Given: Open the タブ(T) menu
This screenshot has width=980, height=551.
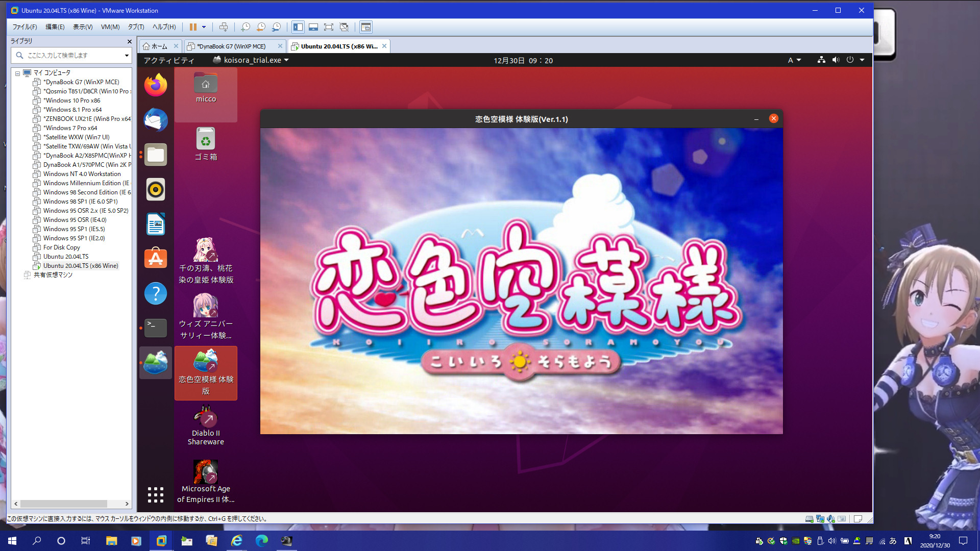Looking at the screenshot, I should (136, 27).
